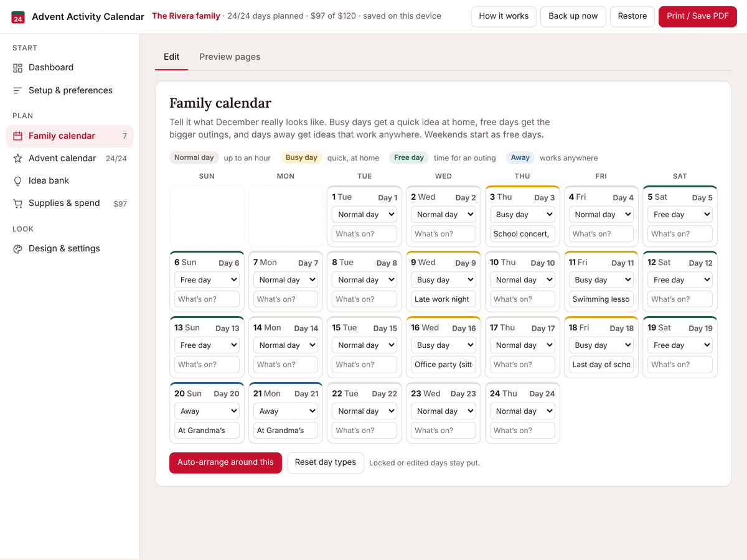Open day type dropdown for 5 Sat
Screen dimensions: 747x560
680,215
